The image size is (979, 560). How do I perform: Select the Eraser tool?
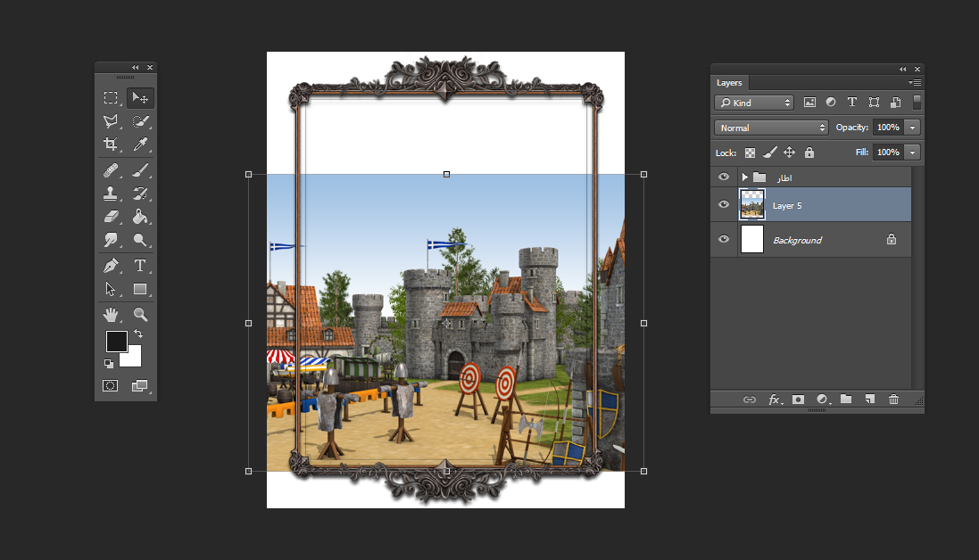point(111,217)
